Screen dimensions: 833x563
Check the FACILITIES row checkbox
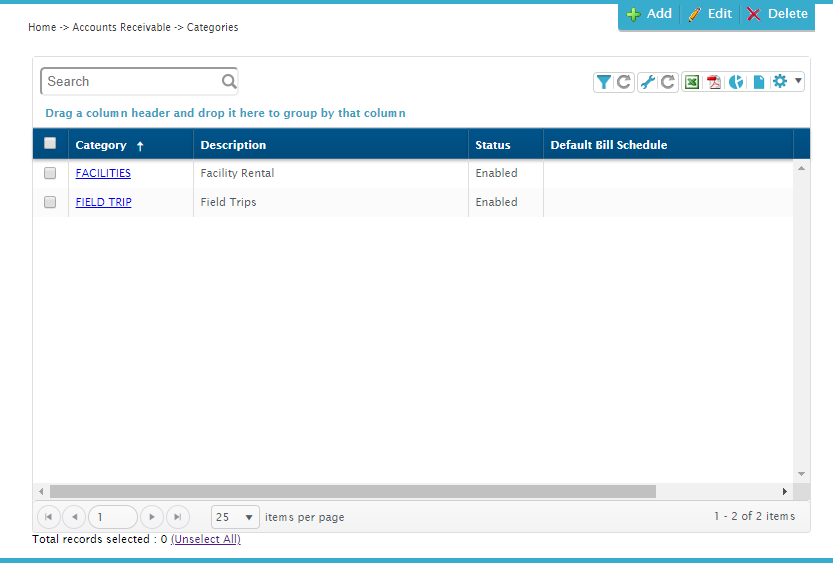click(x=50, y=173)
